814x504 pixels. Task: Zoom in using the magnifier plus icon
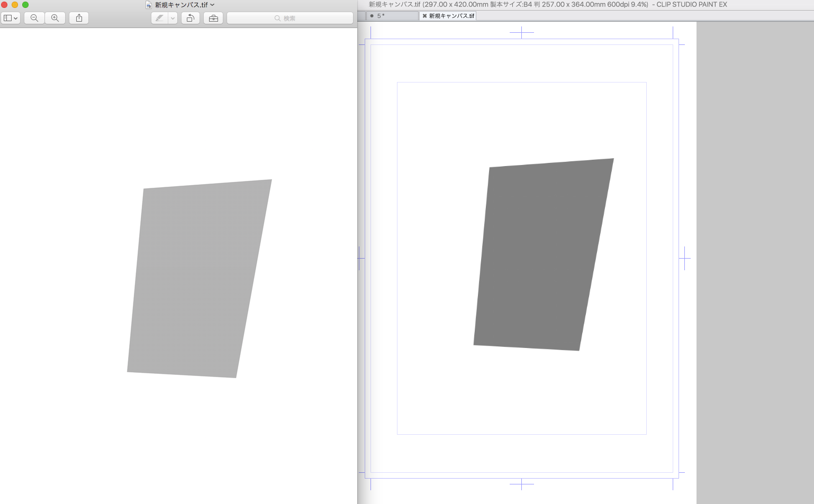55,18
